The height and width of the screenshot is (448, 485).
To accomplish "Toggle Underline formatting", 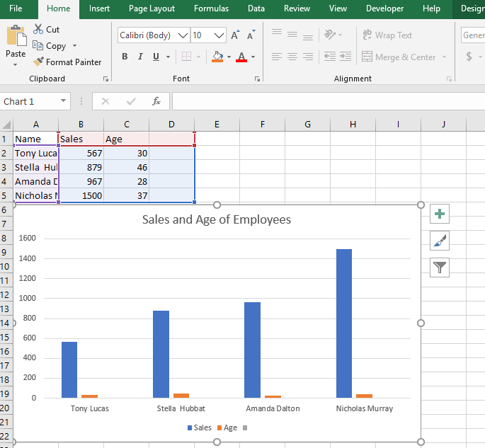I will pyautogui.click(x=156, y=57).
